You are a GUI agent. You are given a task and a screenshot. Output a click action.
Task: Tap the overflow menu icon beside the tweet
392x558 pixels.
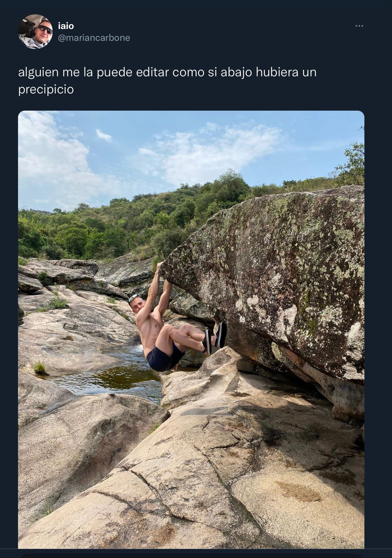(359, 25)
